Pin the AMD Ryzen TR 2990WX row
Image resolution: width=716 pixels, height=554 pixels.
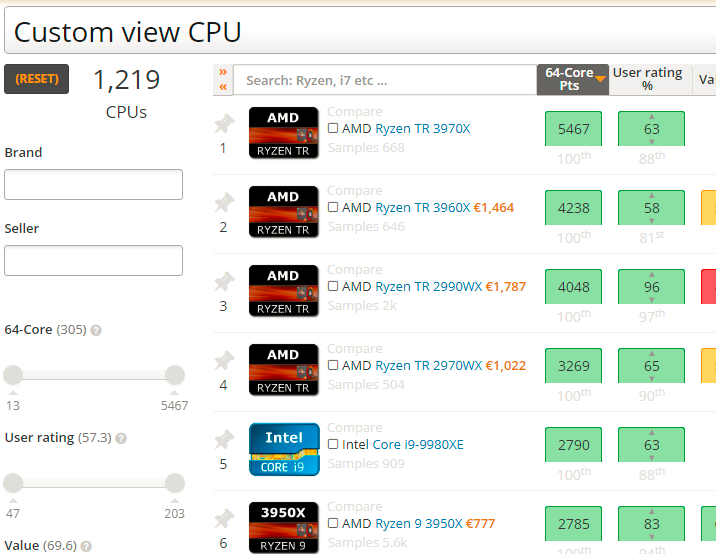pos(224,281)
